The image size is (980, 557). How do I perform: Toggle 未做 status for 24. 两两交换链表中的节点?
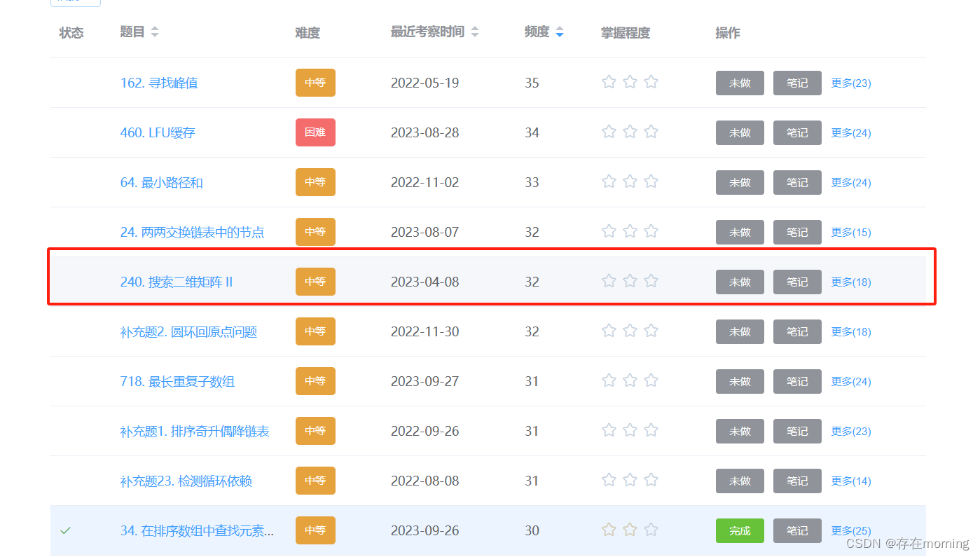[740, 232]
